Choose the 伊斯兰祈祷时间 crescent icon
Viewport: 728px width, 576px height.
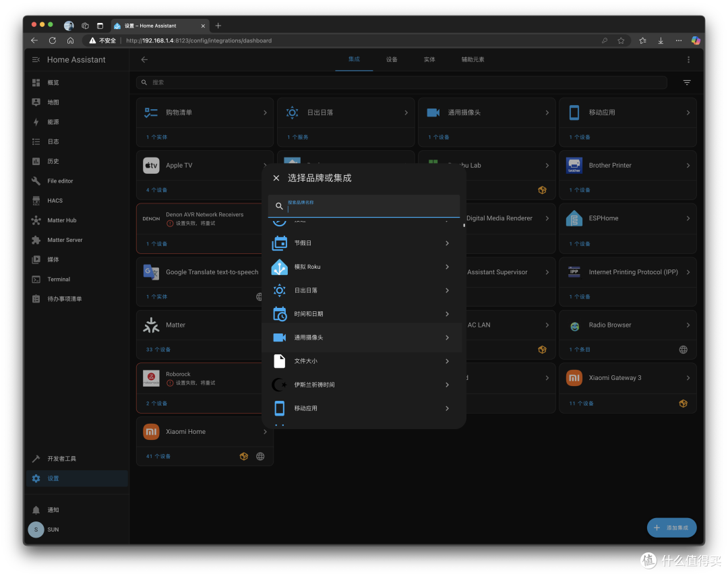pos(280,385)
